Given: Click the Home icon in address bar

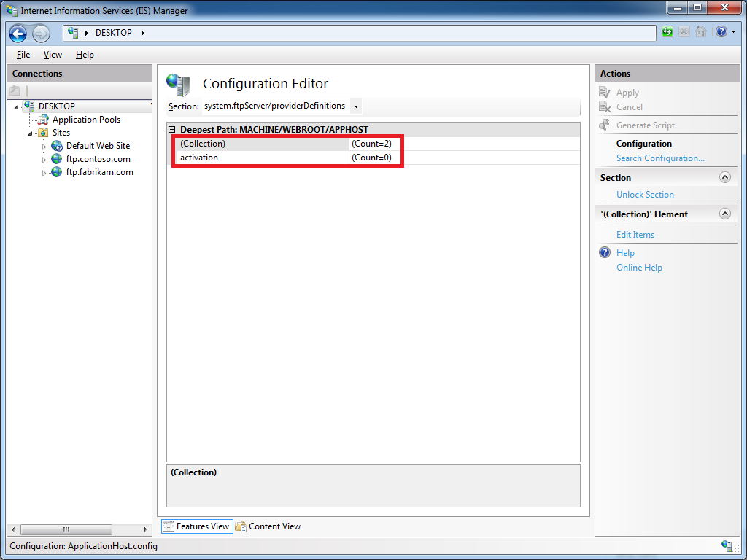Looking at the screenshot, I should pos(700,32).
